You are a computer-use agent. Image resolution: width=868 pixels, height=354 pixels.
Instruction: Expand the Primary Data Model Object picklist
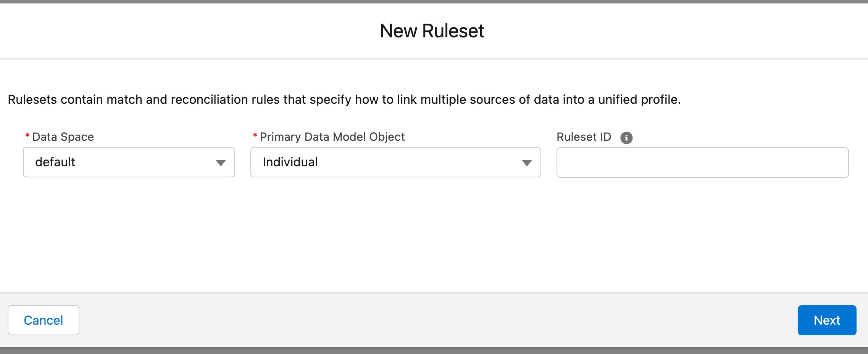pos(396,162)
